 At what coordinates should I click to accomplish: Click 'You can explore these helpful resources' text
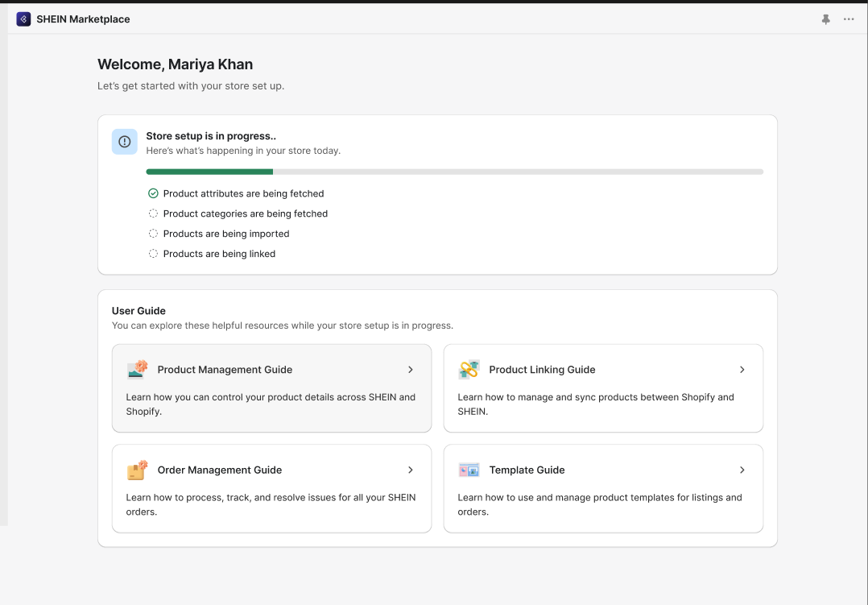[283, 325]
